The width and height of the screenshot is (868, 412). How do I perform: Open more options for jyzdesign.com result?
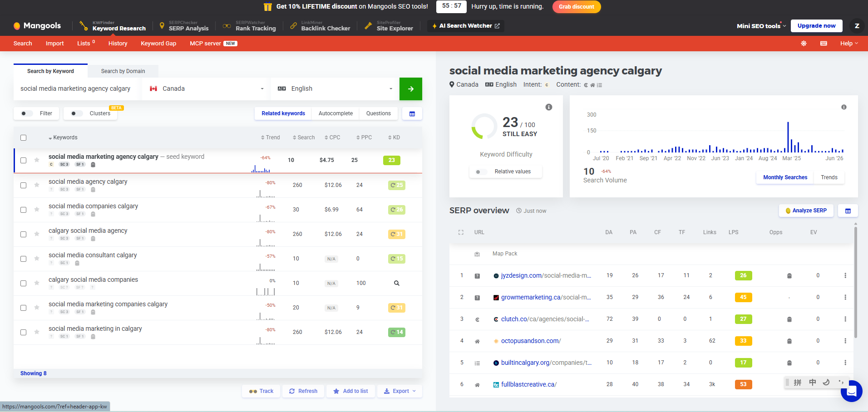tap(845, 275)
